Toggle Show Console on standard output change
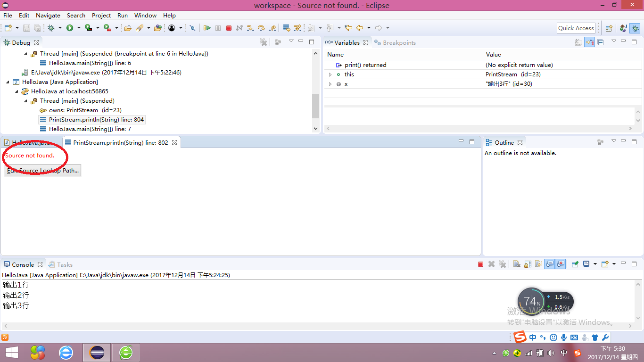644x362 pixels. [x=550, y=264]
